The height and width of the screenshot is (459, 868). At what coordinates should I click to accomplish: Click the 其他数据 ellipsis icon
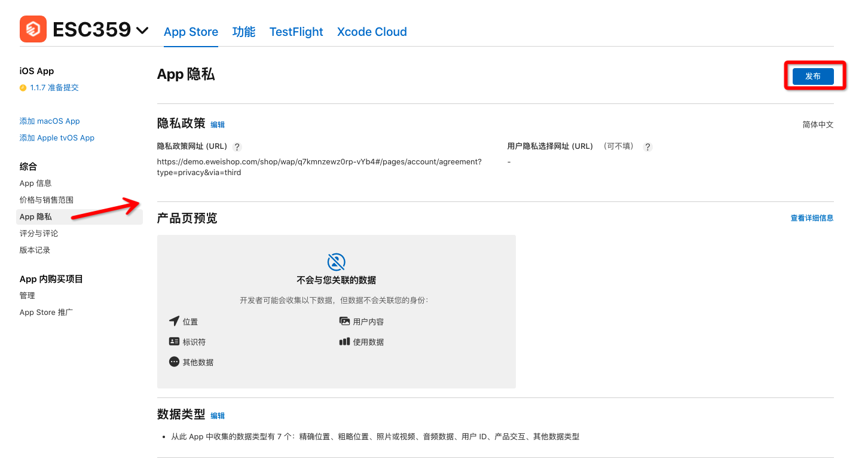(x=174, y=362)
